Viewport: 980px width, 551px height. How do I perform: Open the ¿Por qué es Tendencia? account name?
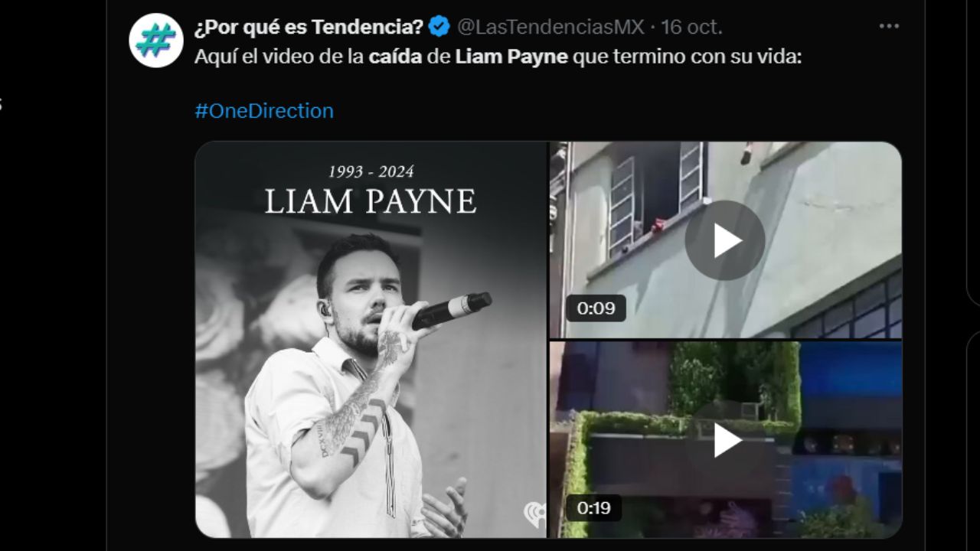coord(309,27)
